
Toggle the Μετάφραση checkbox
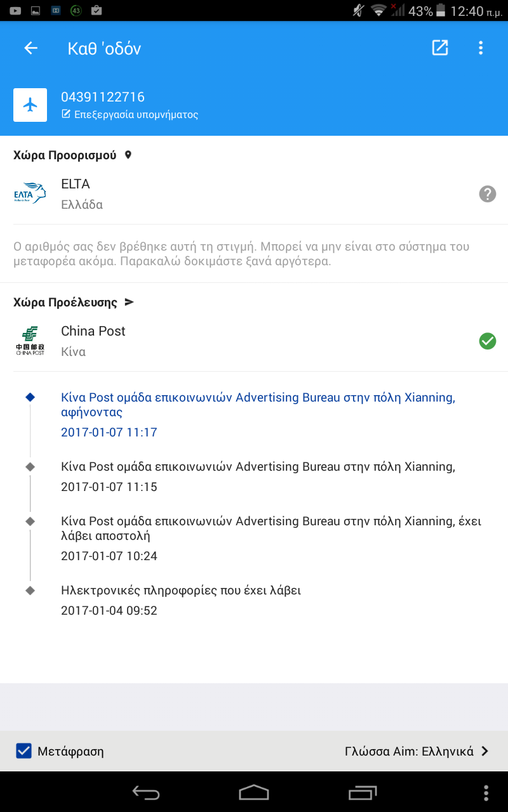click(24, 751)
